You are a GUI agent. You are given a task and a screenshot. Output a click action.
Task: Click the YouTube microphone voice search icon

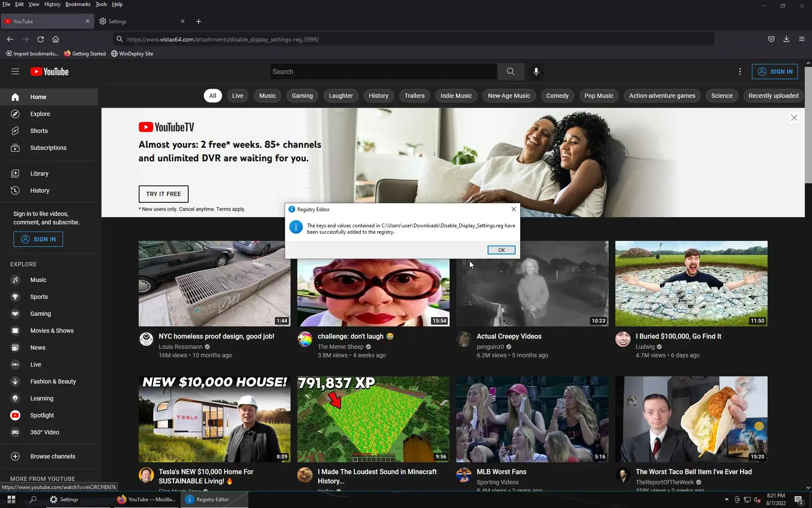tap(536, 72)
